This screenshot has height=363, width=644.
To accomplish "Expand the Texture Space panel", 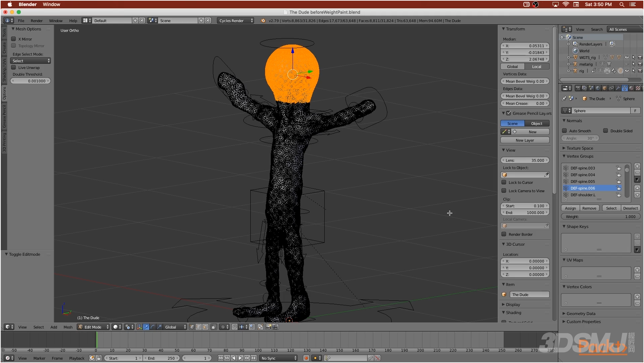I will [x=579, y=148].
